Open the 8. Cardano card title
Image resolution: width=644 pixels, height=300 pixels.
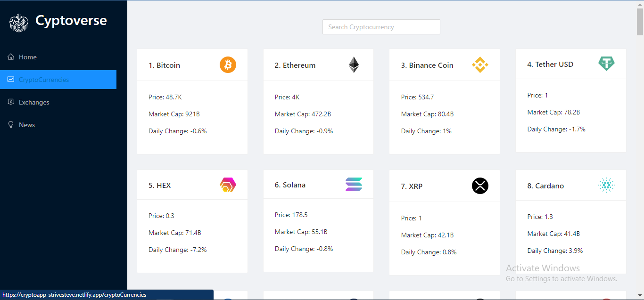pos(545,186)
